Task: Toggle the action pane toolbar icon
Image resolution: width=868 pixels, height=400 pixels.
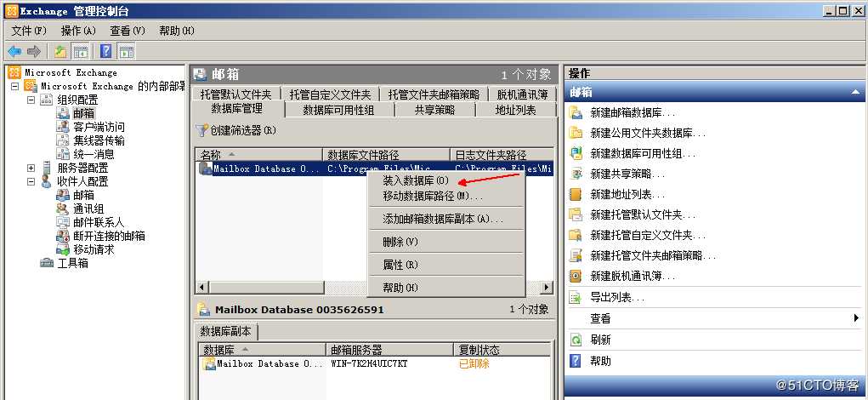Action: [126, 52]
